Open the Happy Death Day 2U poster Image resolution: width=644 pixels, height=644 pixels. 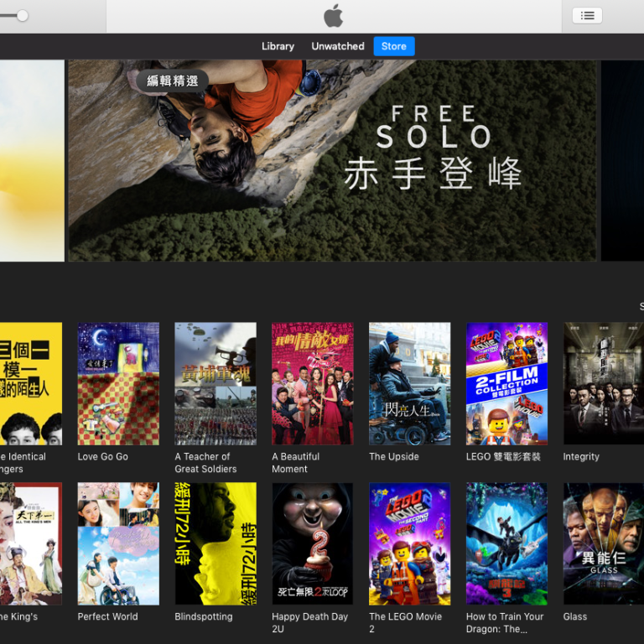(x=313, y=543)
